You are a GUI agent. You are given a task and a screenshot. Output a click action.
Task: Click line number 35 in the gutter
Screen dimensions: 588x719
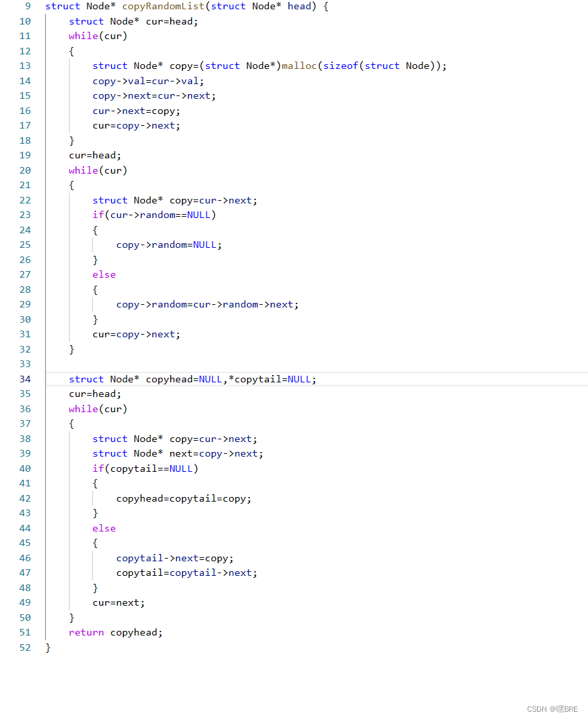[25, 394]
